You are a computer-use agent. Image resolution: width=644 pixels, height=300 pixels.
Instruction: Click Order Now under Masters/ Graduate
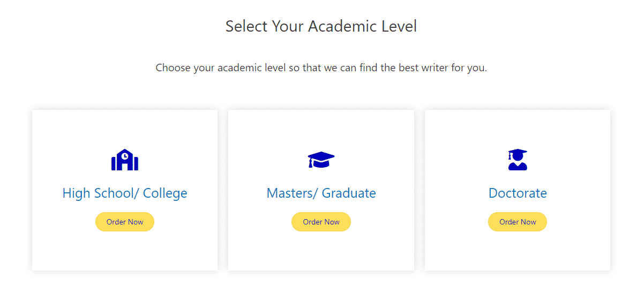321,222
